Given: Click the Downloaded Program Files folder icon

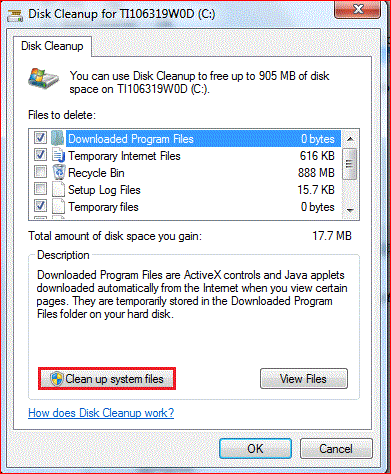Looking at the screenshot, I should 58,138.
